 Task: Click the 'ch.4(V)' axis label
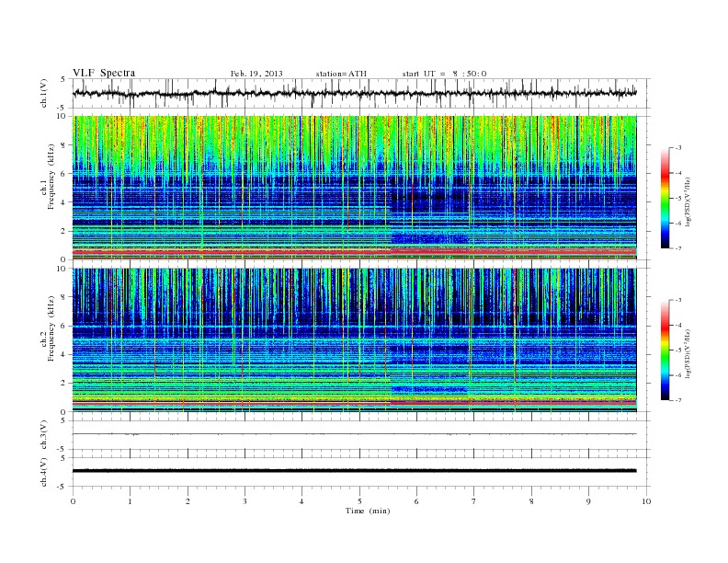tap(44, 472)
